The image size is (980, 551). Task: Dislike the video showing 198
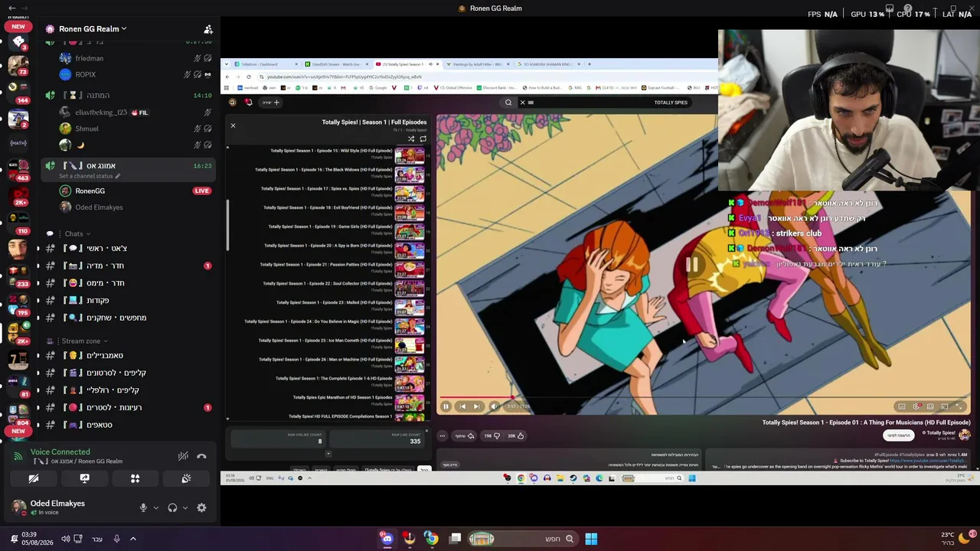pyautogui.click(x=492, y=436)
